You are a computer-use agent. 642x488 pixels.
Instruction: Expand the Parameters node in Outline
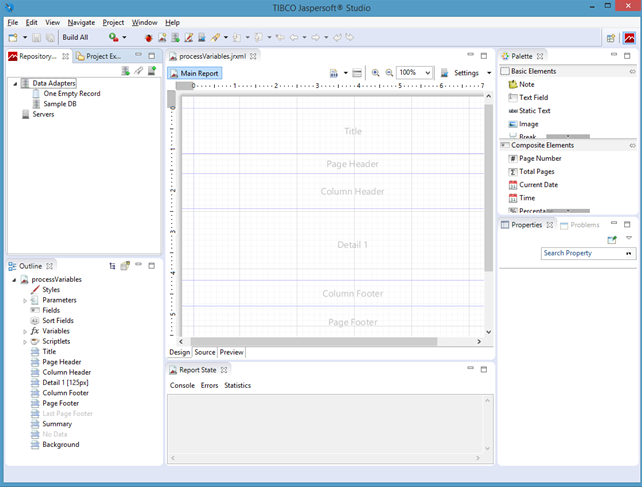(25, 300)
